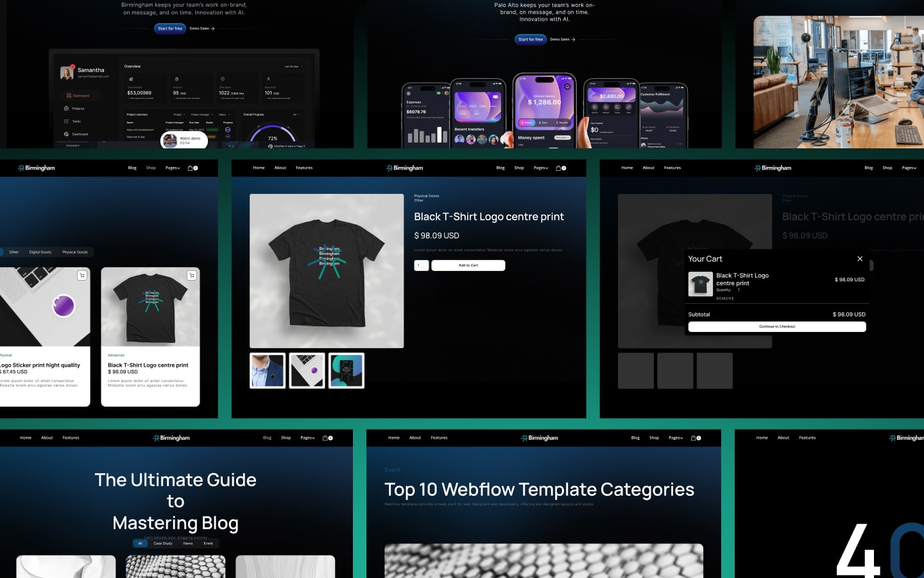This screenshot has width=924, height=578.
Task: Select the suit jacket product thumbnail
Action: [x=268, y=371]
